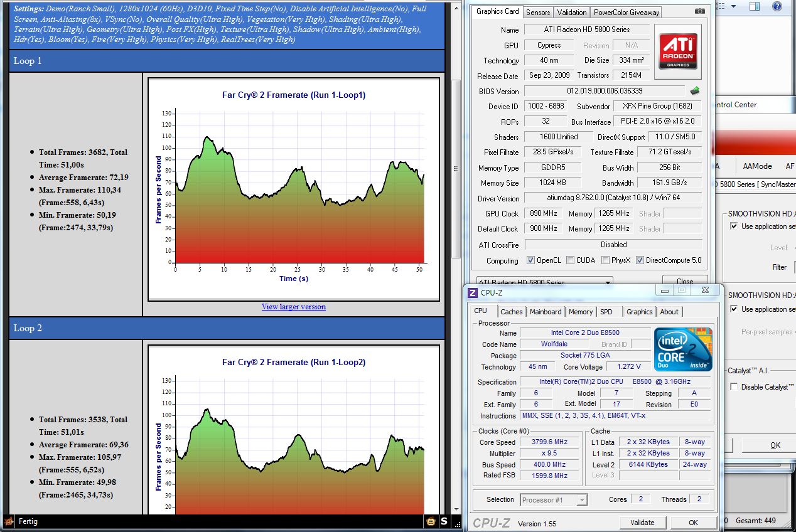Select the AAMode tab in Catalyst Control Center
Screen dimensions: 796x532
point(757,166)
